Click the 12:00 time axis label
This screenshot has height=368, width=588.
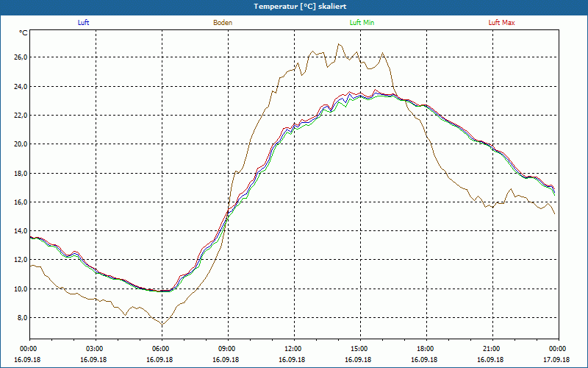pos(294,348)
